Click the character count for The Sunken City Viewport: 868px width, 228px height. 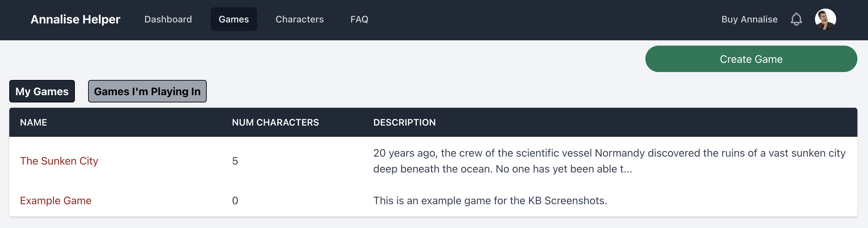tap(235, 161)
